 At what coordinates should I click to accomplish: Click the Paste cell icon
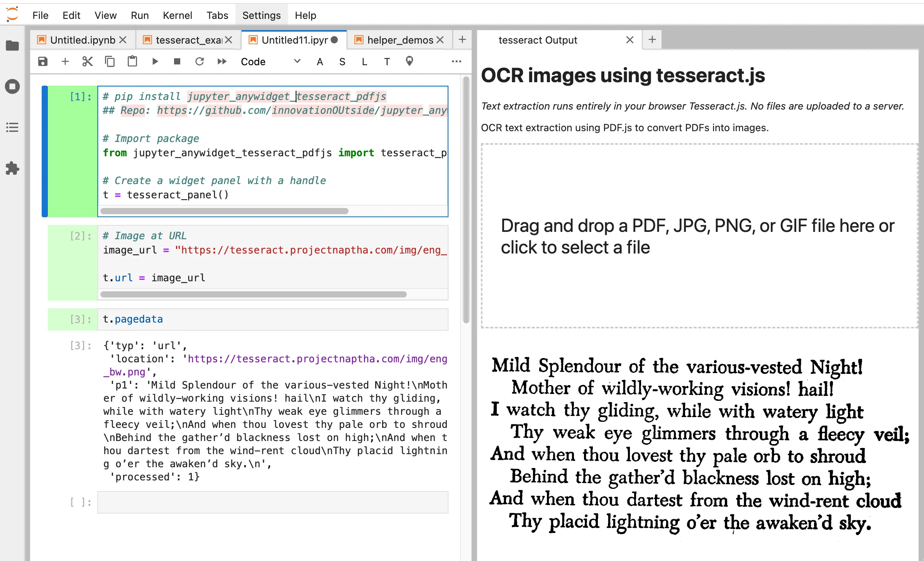click(x=132, y=61)
